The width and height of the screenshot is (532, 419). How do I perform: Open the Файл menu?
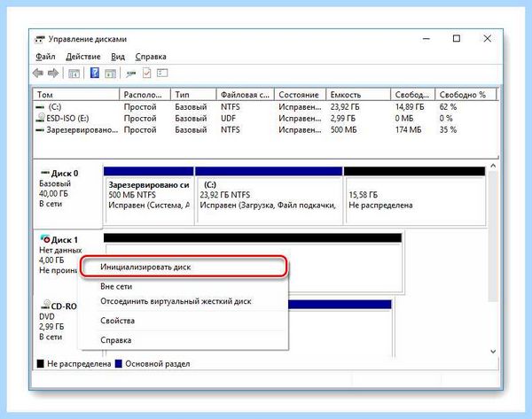coord(45,57)
